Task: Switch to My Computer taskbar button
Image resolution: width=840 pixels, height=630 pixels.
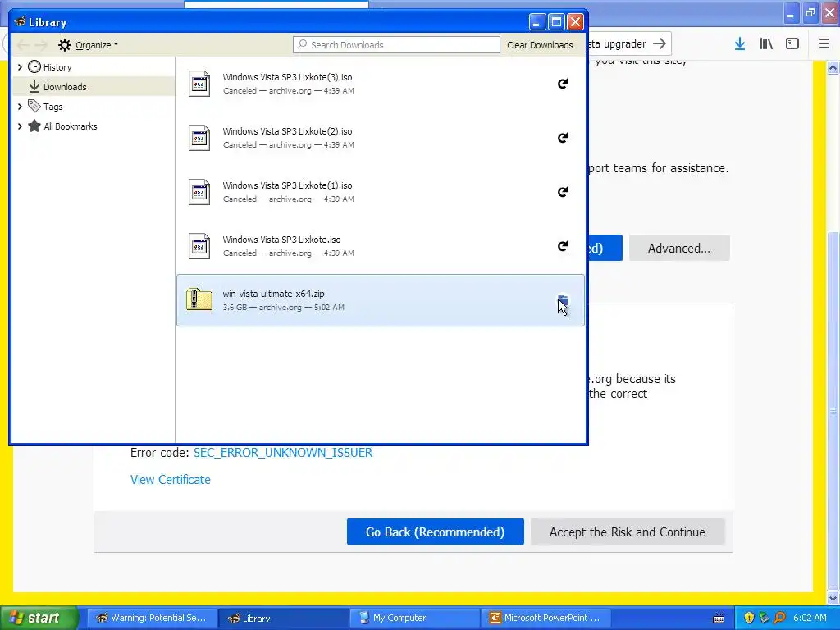Action: point(416,618)
